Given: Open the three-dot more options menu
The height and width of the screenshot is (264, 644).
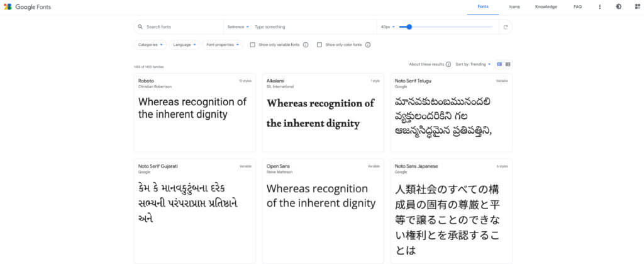Looking at the screenshot, I should pos(599,6).
